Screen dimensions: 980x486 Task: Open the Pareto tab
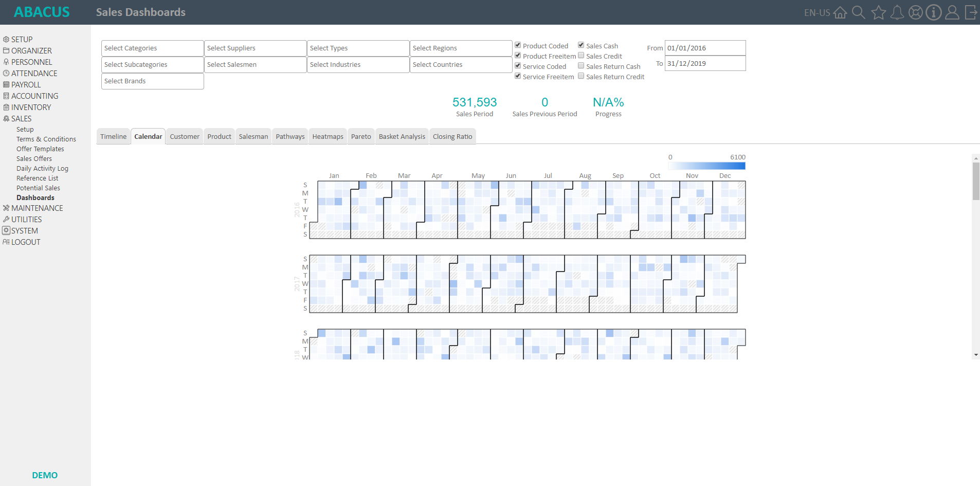[x=361, y=136]
